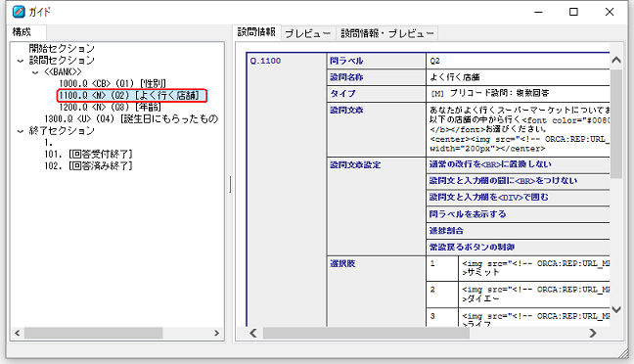Select 設問セクション tree label
Viewport: 634px width, 364px height.
(x=62, y=61)
